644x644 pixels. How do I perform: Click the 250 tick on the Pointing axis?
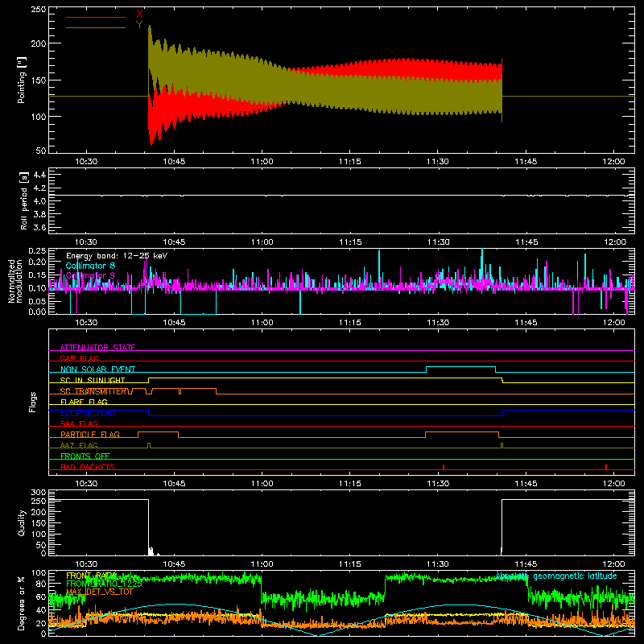click(x=39, y=10)
